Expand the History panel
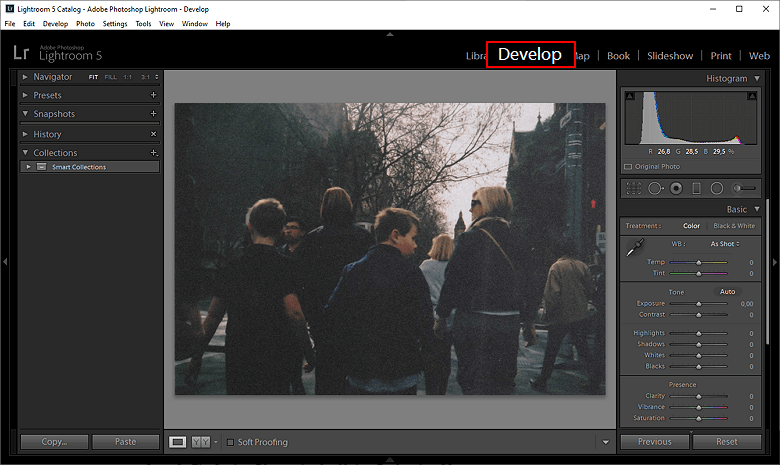This screenshot has height=465, width=780. coord(25,134)
